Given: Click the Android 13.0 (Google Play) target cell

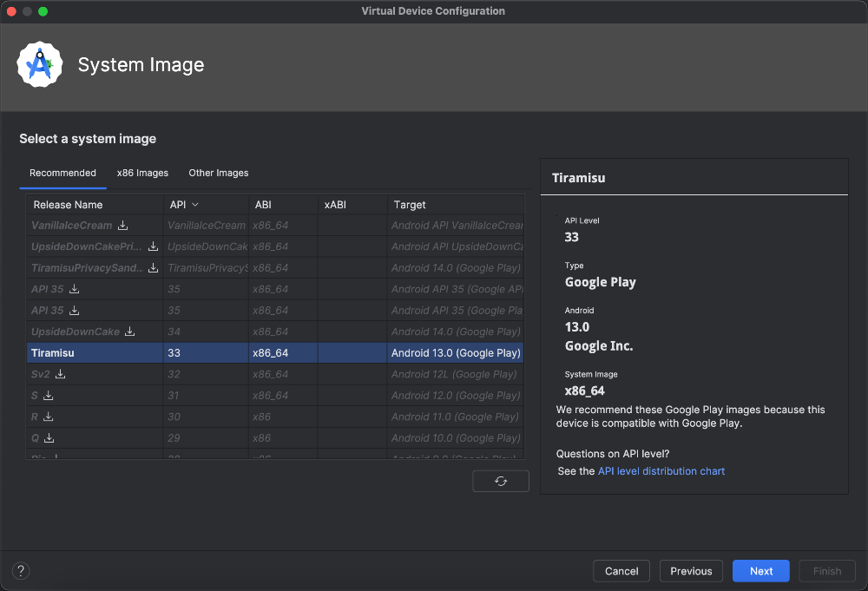Looking at the screenshot, I should click(456, 352).
